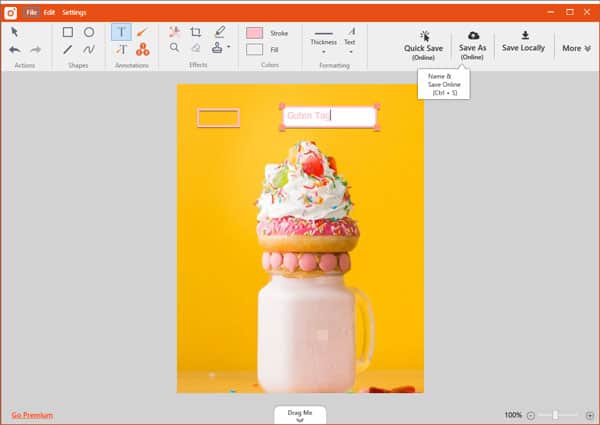Activate the Text annotation tool

coord(120,32)
